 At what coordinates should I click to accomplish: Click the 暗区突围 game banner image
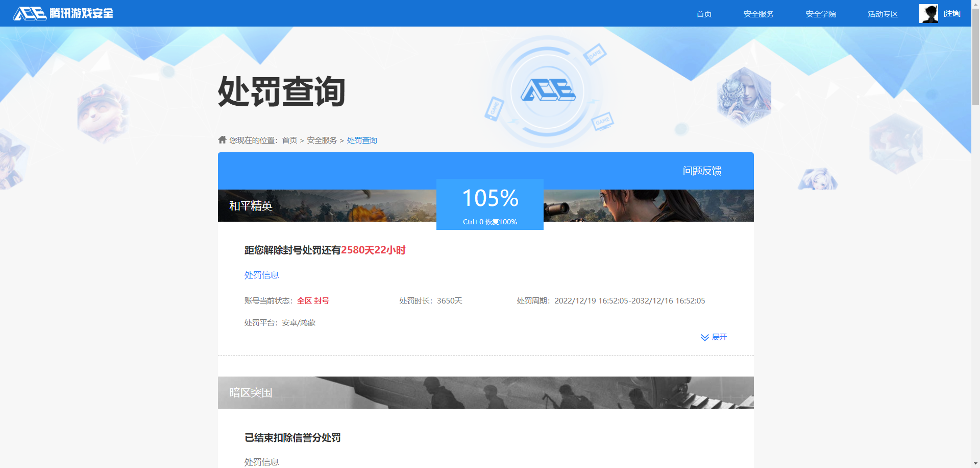click(x=485, y=392)
